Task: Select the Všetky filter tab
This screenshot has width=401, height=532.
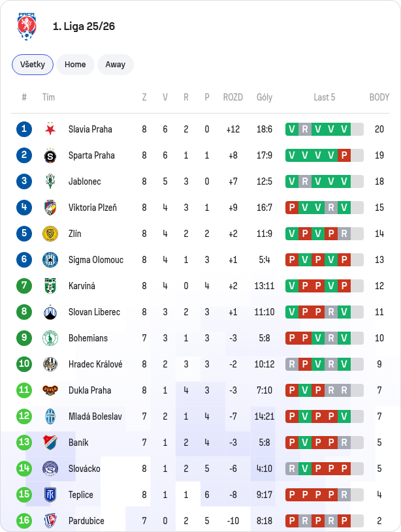Action: [33, 65]
